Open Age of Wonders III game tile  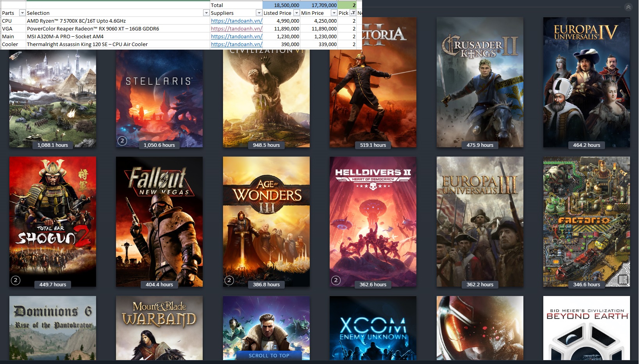[x=266, y=221]
